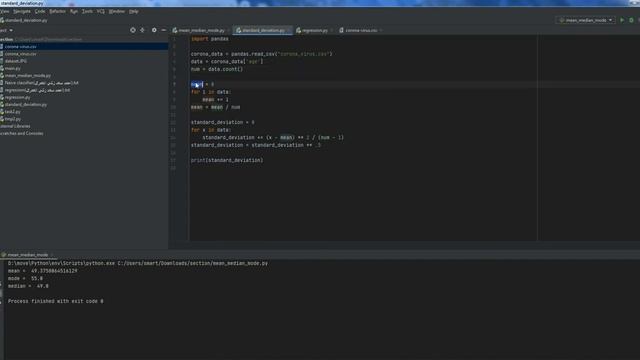Expand Scratches and Consoles node
640x360 pixels.
(x=22, y=133)
